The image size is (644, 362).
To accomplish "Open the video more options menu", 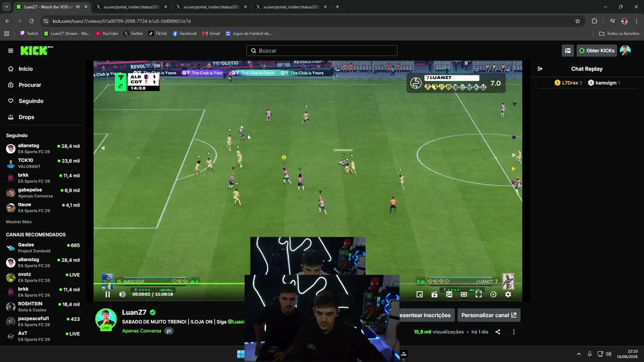I will (514, 332).
